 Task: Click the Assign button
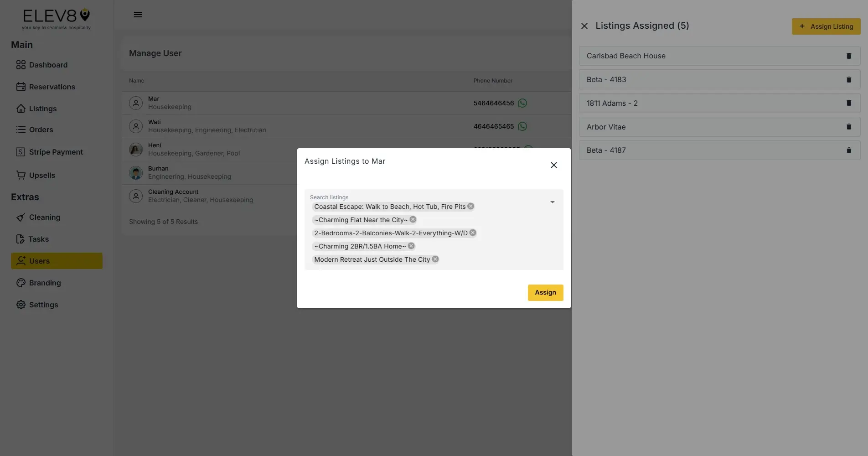(545, 292)
